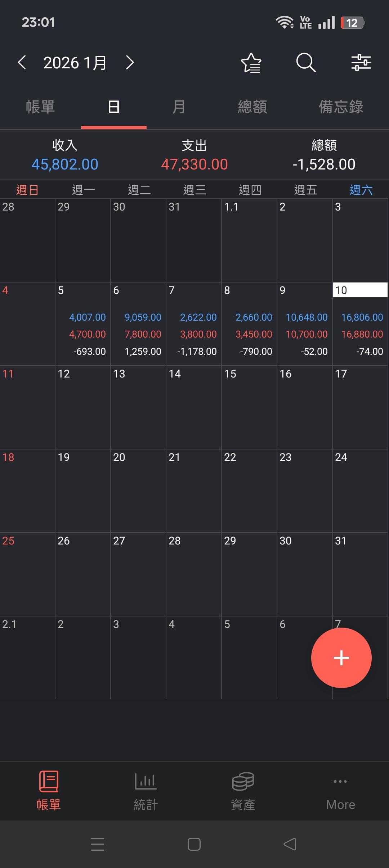Open January 9 entry with 10,648.00 income
Image resolution: width=389 pixels, height=868 pixels.
(304, 324)
